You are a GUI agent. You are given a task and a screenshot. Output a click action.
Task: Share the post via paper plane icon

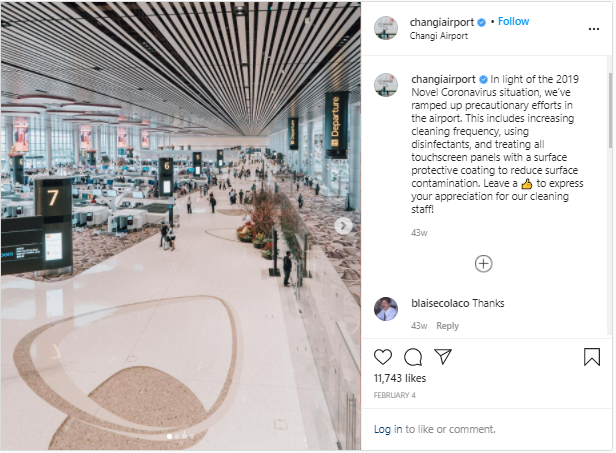click(x=443, y=356)
